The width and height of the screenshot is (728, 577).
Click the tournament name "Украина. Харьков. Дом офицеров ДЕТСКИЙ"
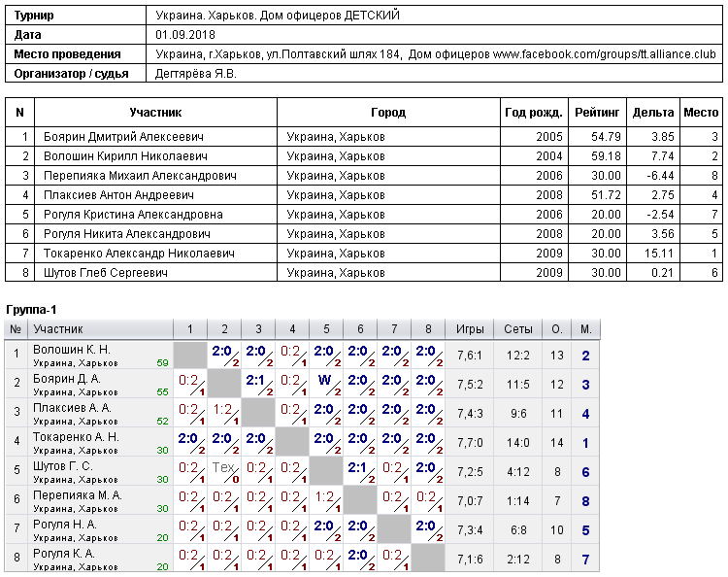tap(278, 16)
